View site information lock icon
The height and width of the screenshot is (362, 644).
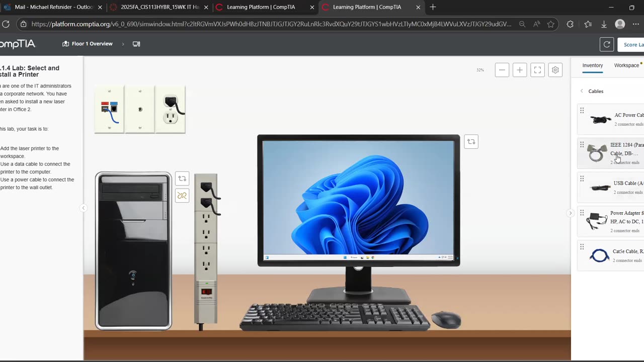coord(23,24)
